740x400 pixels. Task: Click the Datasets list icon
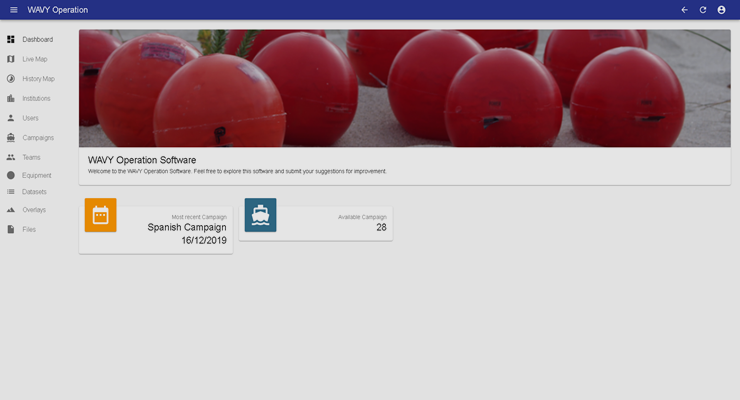click(11, 192)
